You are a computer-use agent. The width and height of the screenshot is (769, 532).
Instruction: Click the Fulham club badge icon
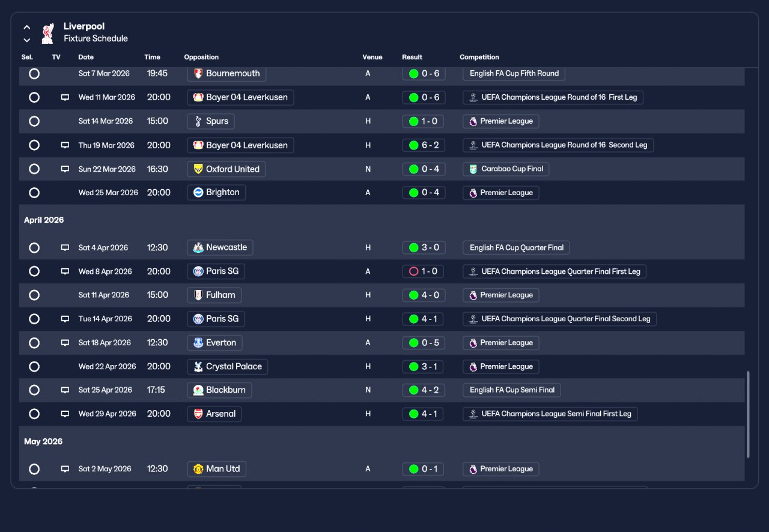198,295
